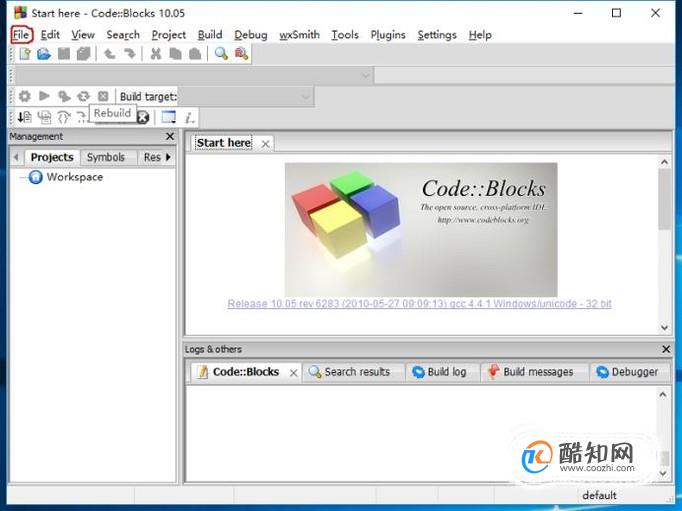Open the Plugins menu
The width and height of the screenshot is (682, 511).
pos(388,35)
